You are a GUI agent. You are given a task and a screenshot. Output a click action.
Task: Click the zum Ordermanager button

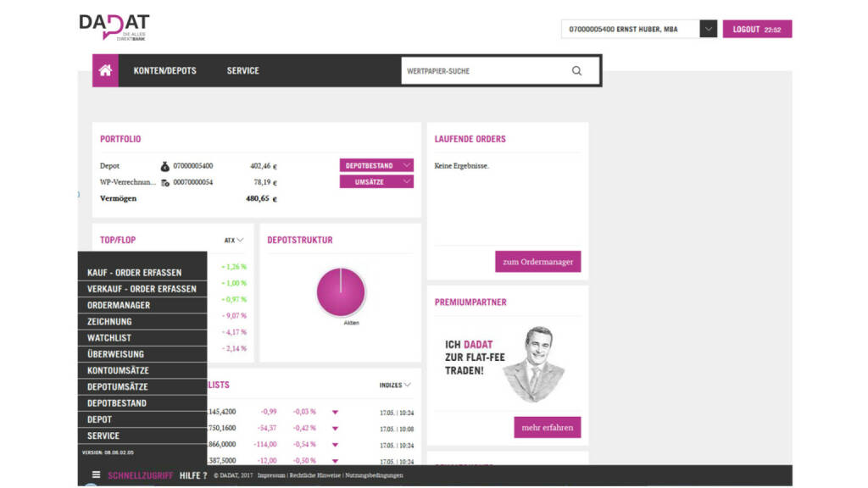click(537, 262)
